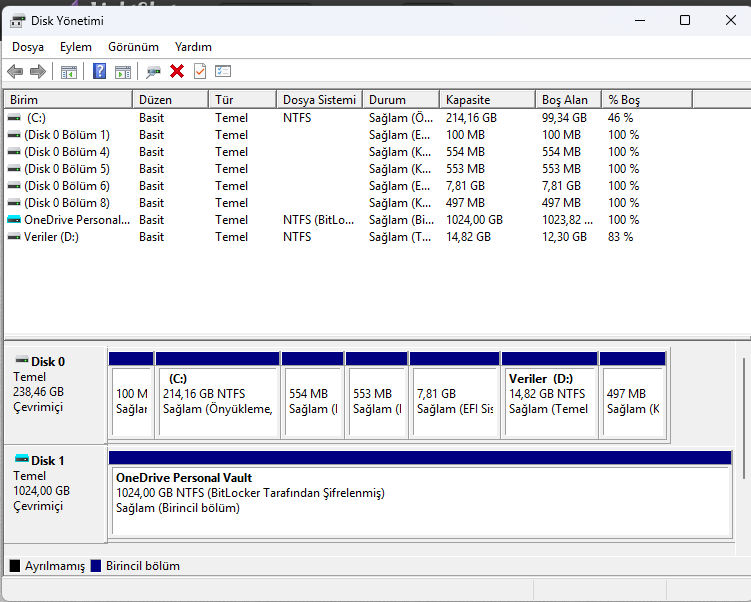The image size is (751, 602).
Task: Open the Dosya menu
Action: point(28,47)
